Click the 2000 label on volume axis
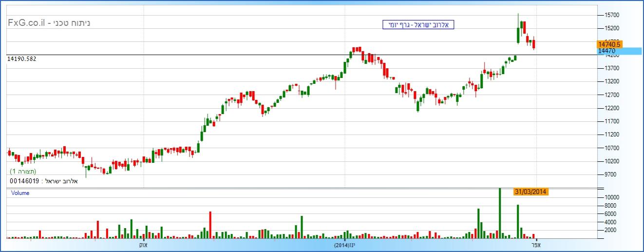Viewport: 644px width, 252px height. click(610, 230)
